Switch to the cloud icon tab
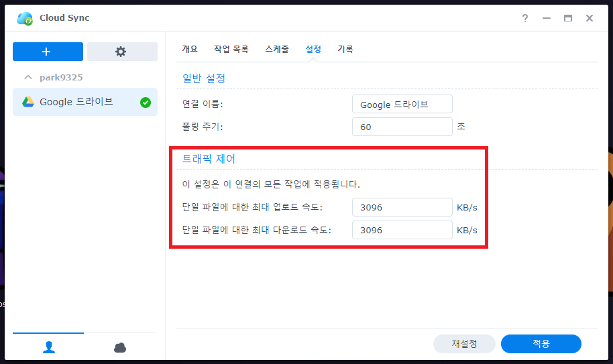The width and height of the screenshot is (613, 364). click(x=120, y=347)
